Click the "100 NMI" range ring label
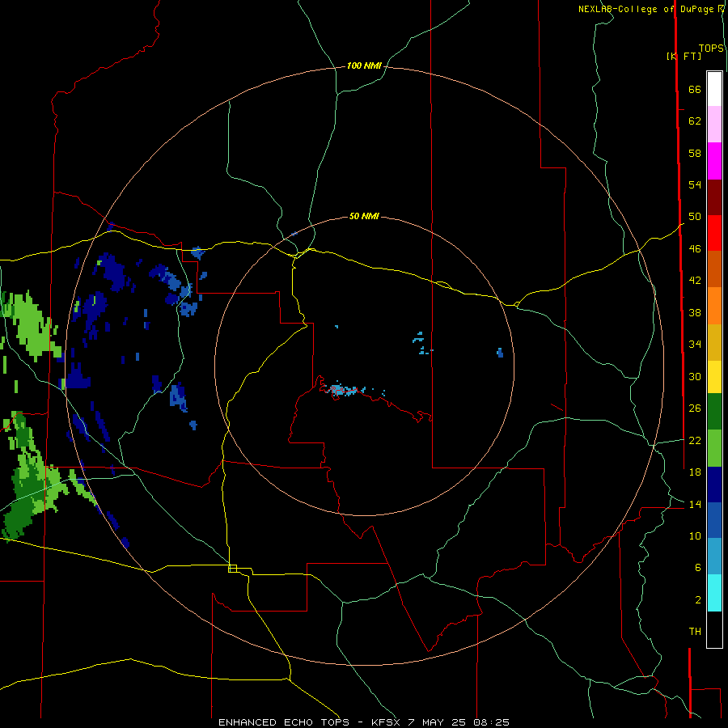This screenshot has width=728, height=728. (364, 66)
